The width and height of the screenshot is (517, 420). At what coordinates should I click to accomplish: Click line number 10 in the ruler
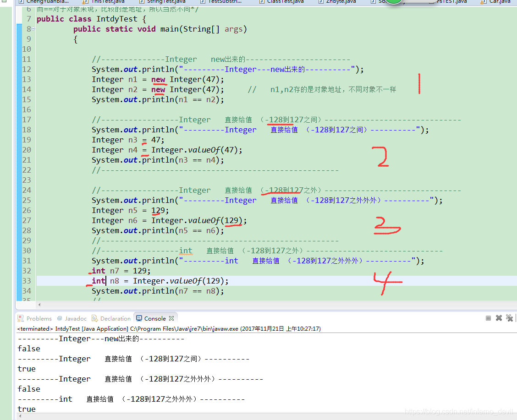(27, 49)
